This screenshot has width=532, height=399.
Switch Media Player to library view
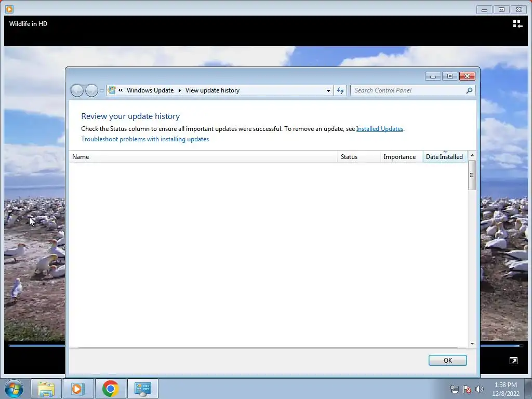(517, 24)
